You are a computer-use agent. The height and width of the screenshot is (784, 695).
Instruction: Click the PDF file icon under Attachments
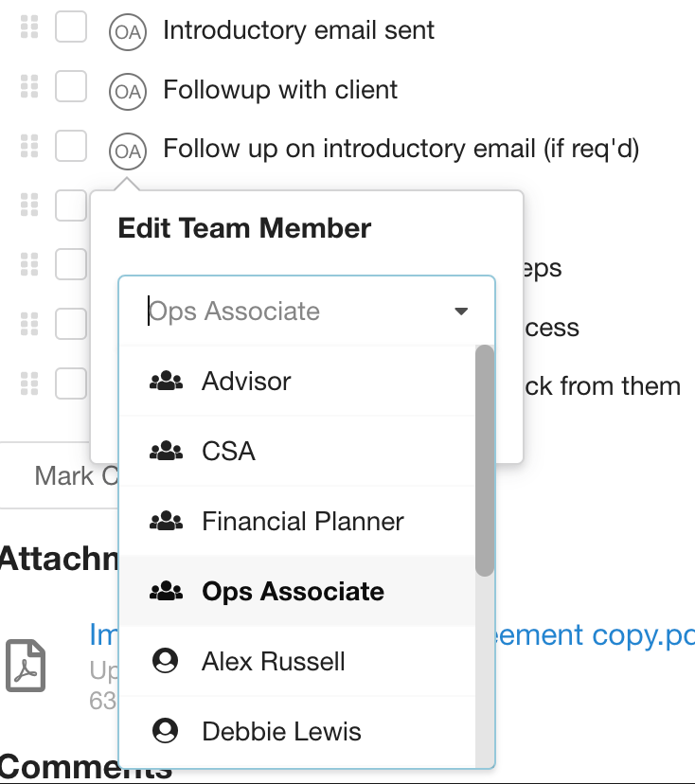tap(26, 665)
